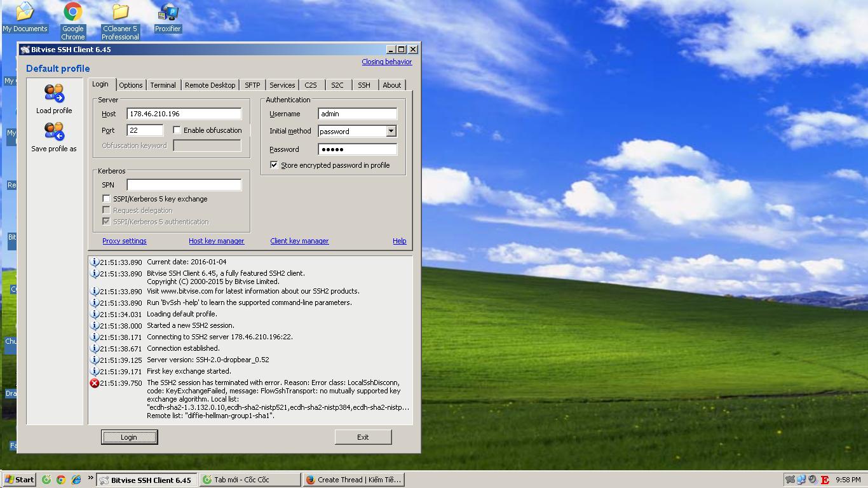The image size is (868, 488).
Task: Click the Load profile icon
Action: (x=54, y=93)
